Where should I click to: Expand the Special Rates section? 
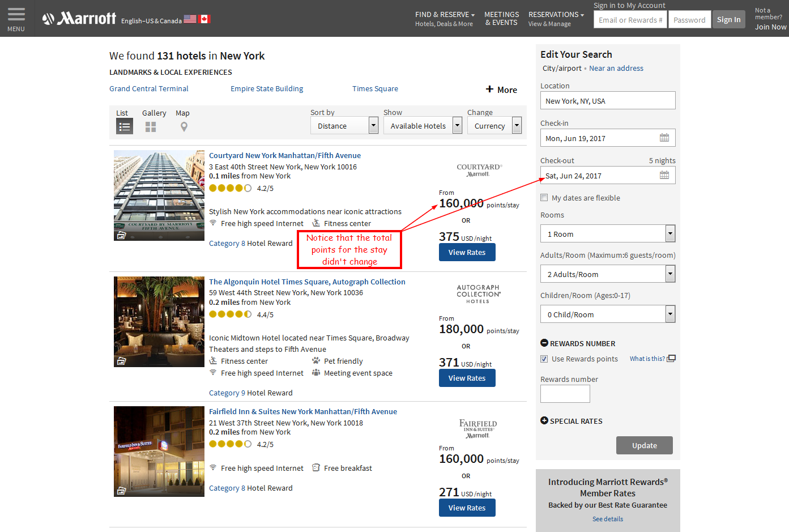[x=572, y=421]
